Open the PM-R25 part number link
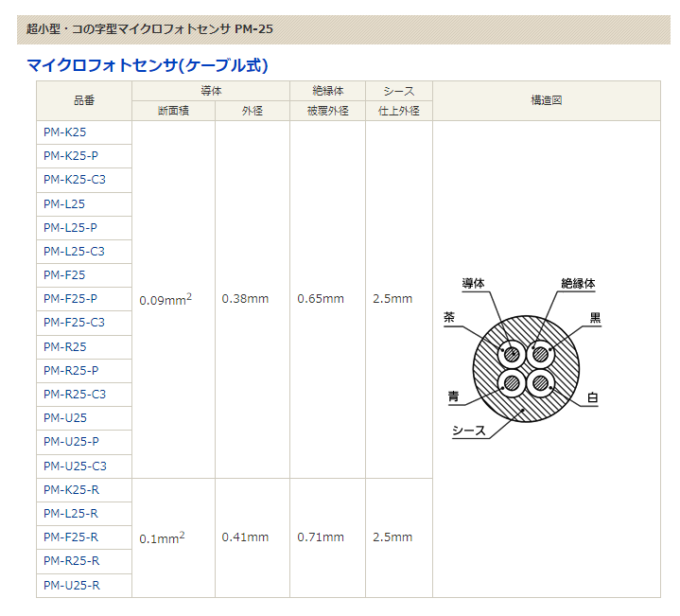This screenshot has height=616, width=680. pos(64,347)
